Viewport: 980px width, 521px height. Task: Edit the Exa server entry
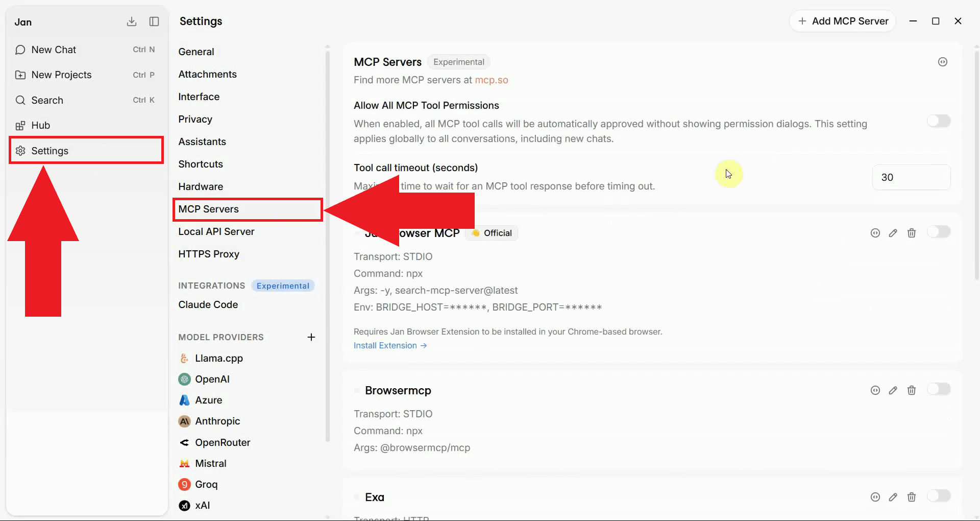tap(893, 497)
